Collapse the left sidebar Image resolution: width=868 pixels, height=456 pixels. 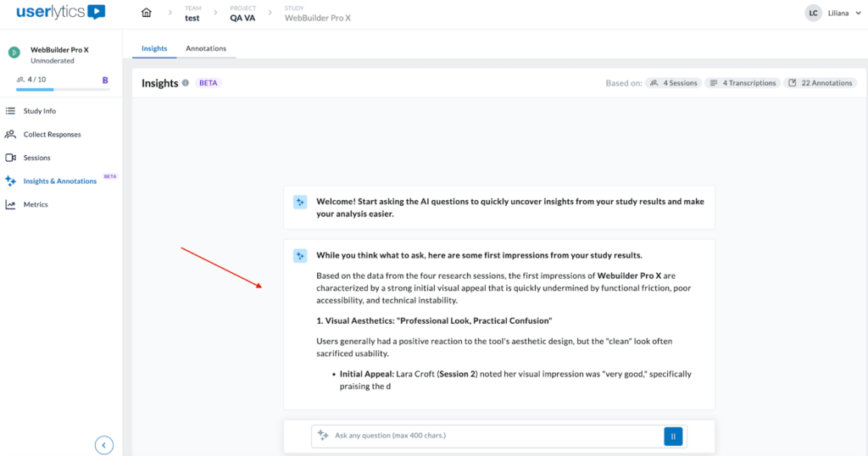click(103, 444)
